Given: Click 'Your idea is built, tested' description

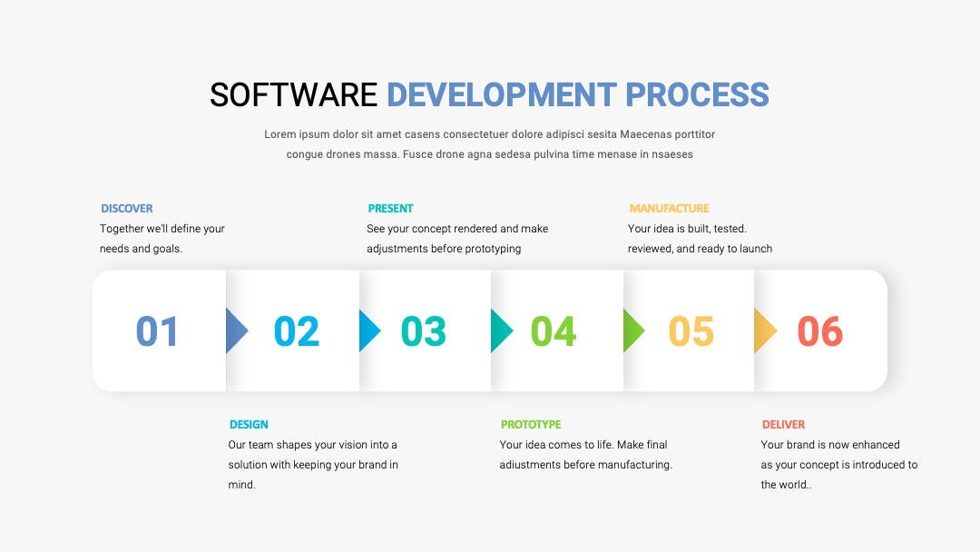Looking at the screenshot, I should coord(700,239).
